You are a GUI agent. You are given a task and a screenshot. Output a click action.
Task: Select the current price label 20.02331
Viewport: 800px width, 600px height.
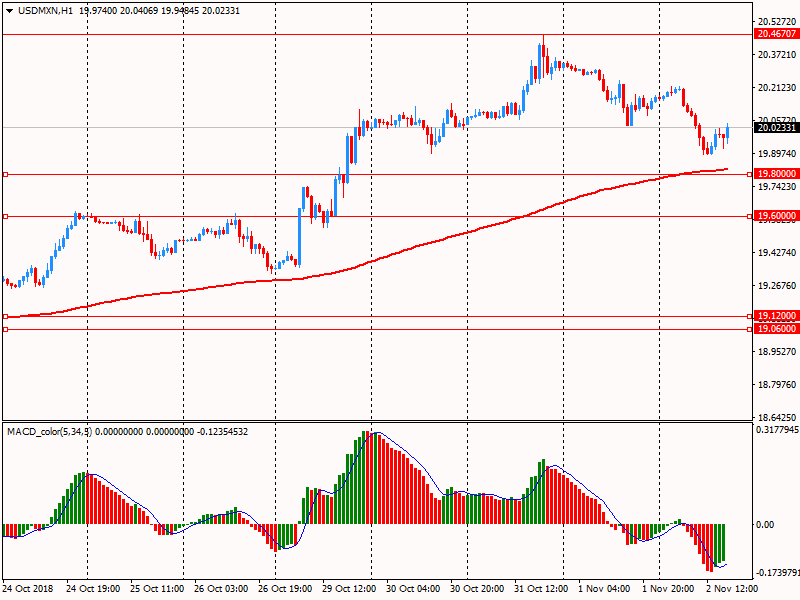[777, 128]
